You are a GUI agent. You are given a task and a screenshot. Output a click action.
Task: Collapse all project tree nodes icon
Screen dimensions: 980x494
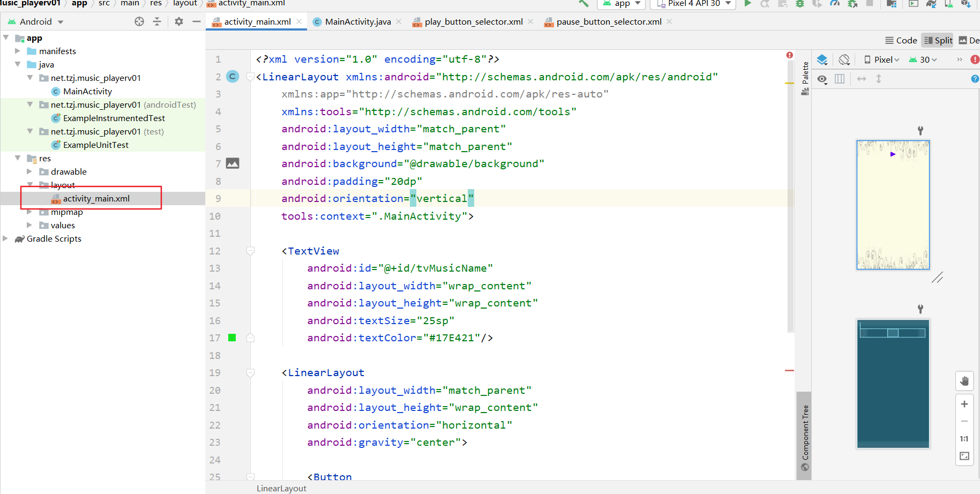tap(157, 21)
